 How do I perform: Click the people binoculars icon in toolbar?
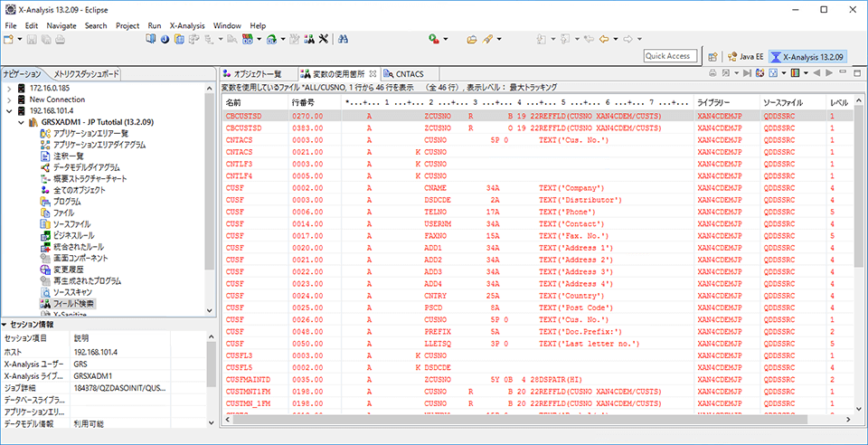309,39
